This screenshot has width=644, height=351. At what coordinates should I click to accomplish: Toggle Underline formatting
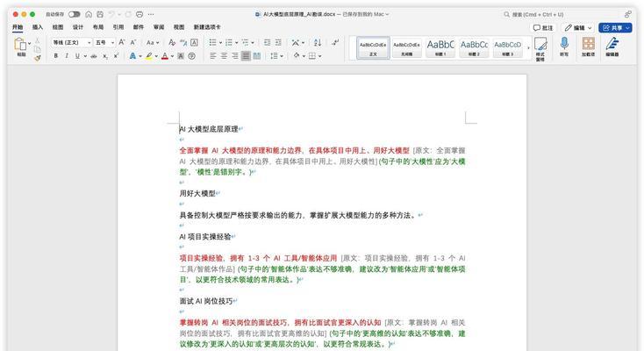tap(77, 56)
